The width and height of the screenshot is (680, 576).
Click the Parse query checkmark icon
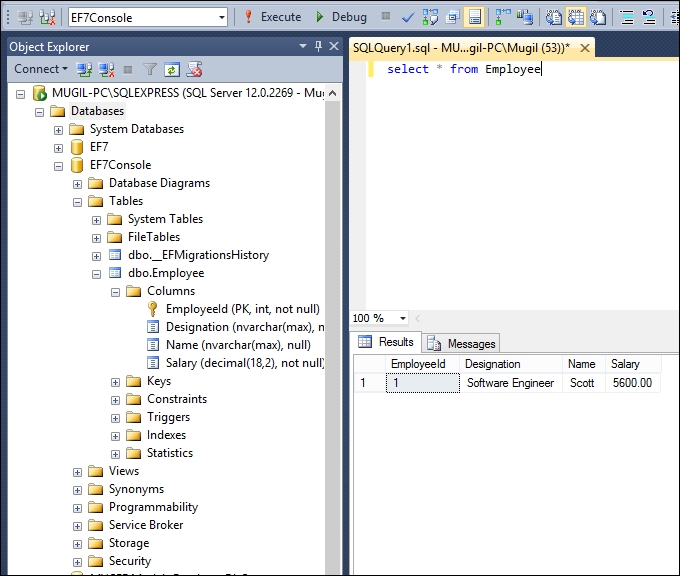408,17
